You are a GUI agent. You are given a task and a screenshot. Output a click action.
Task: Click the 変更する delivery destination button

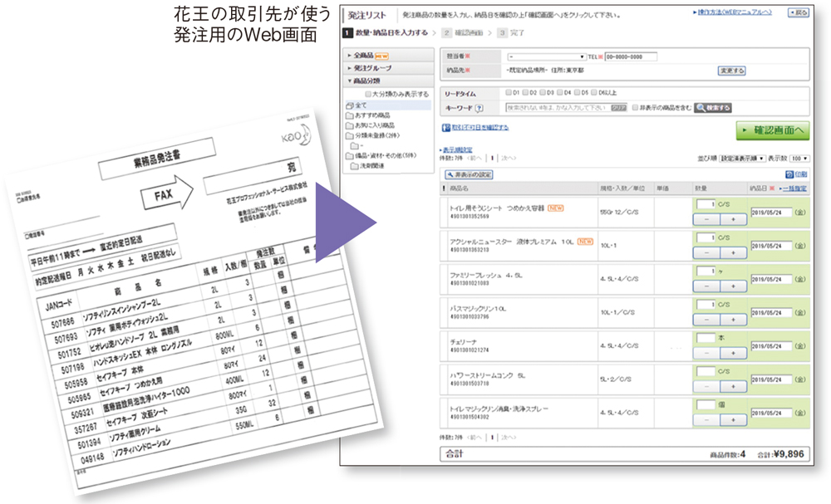pos(731,71)
